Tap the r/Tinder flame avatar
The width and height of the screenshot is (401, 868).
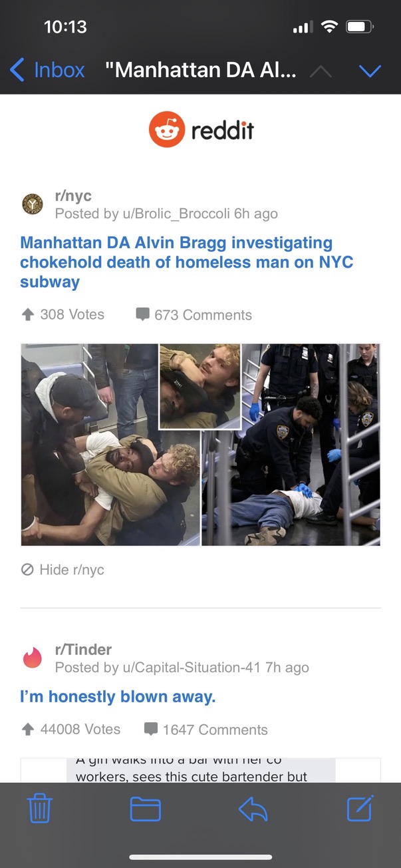click(x=33, y=658)
